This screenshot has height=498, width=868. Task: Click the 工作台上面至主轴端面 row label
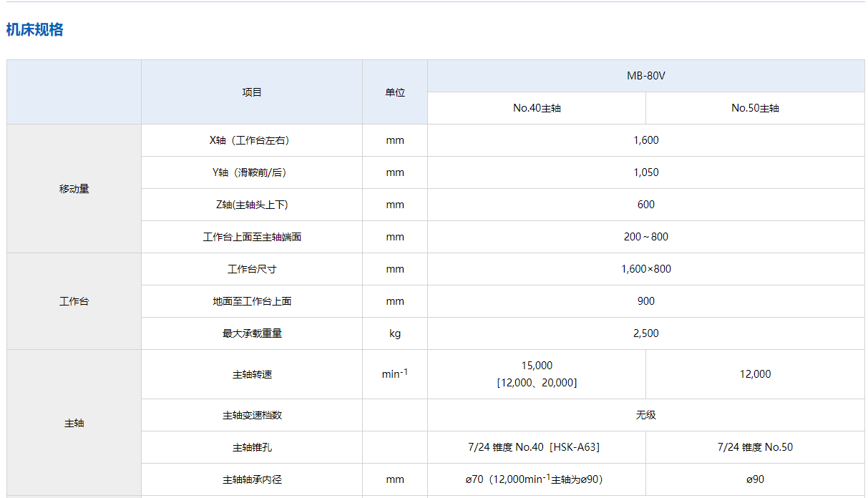click(252, 237)
